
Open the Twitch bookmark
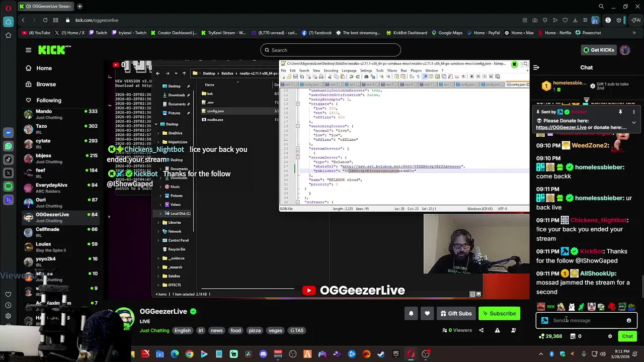point(98,33)
